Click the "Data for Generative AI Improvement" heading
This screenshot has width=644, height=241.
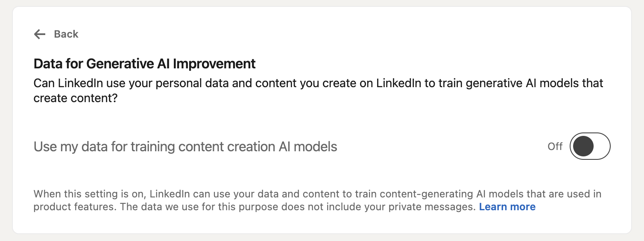(x=144, y=64)
